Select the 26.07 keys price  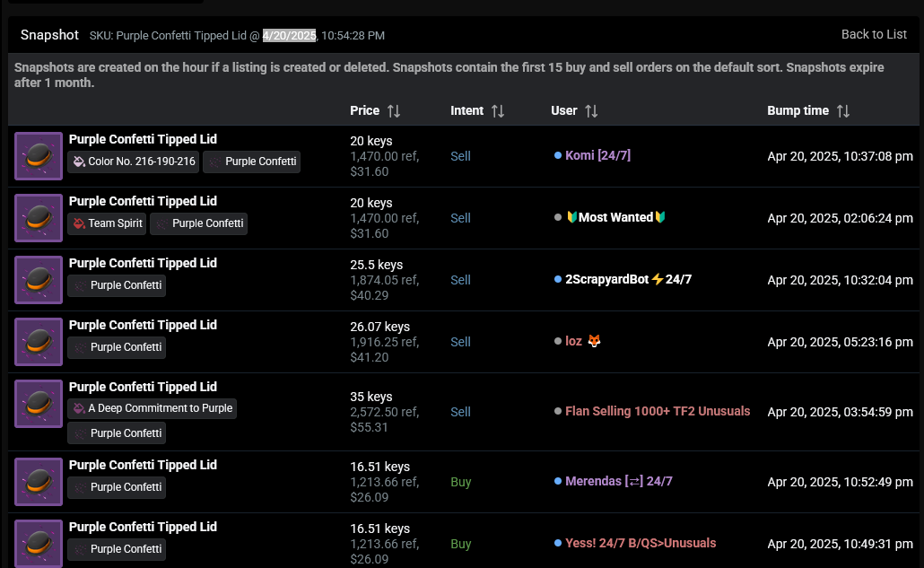(x=380, y=327)
